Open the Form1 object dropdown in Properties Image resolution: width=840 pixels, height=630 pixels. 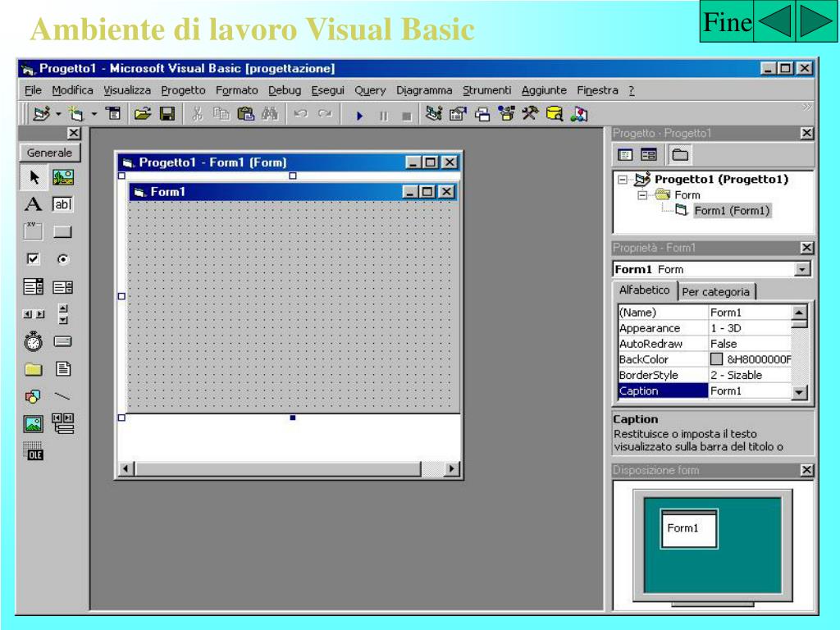pyautogui.click(x=802, y=269)
